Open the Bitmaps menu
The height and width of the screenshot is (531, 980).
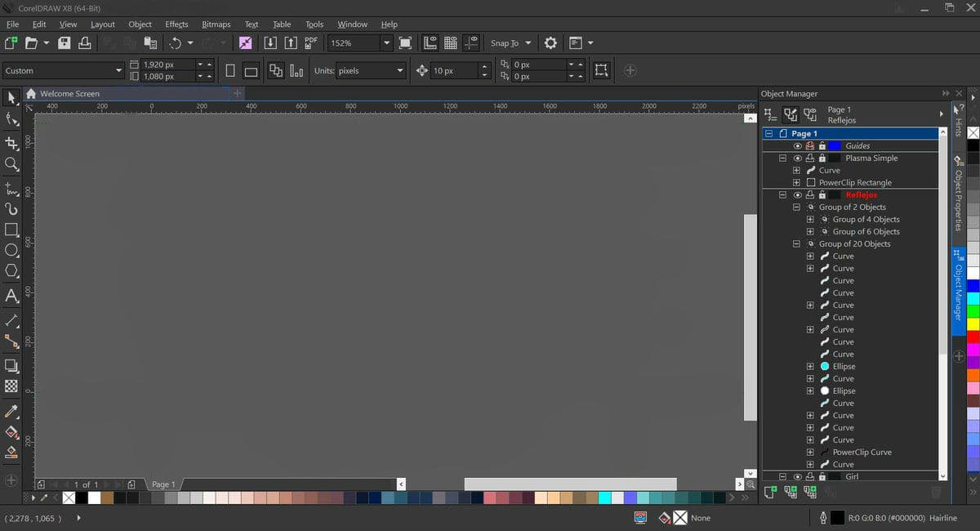click(x=216, y=25)
